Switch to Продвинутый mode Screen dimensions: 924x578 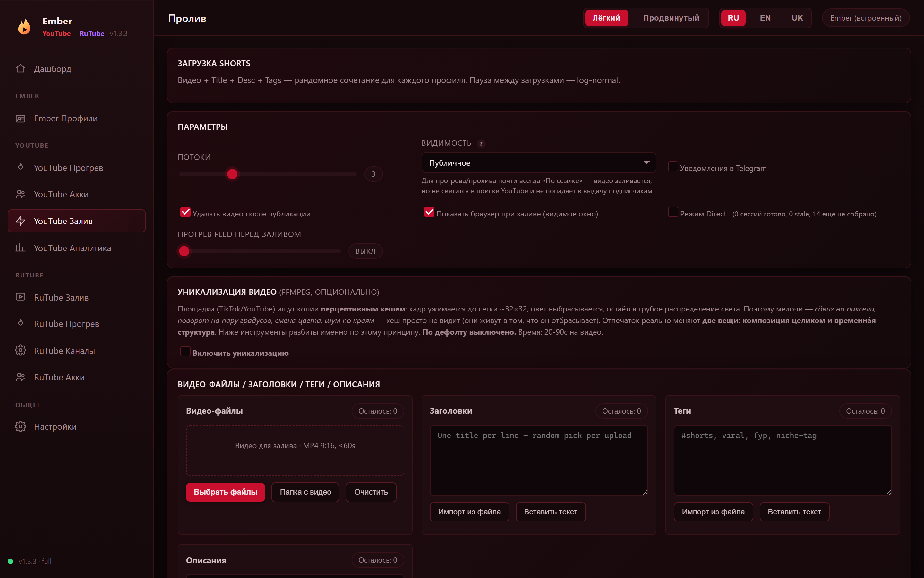coord(671,18)
